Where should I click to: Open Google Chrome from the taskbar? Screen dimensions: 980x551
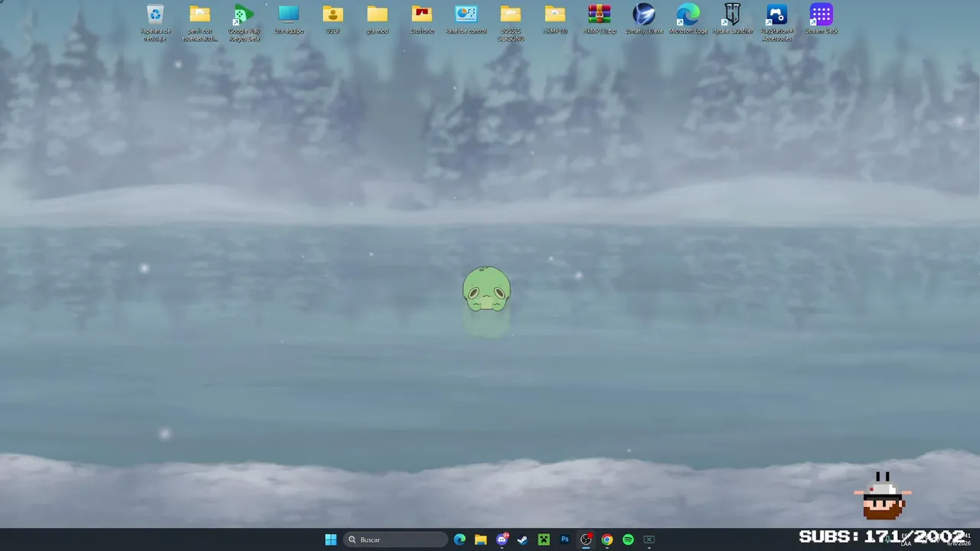pyautogui.click(x=607, y=540)
